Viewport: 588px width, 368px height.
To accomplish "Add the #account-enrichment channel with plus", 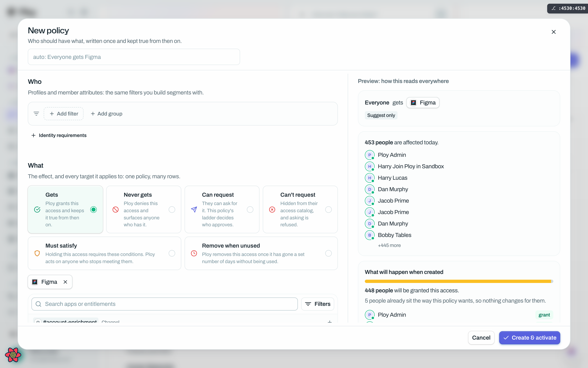I will click(x=330, y=322).
